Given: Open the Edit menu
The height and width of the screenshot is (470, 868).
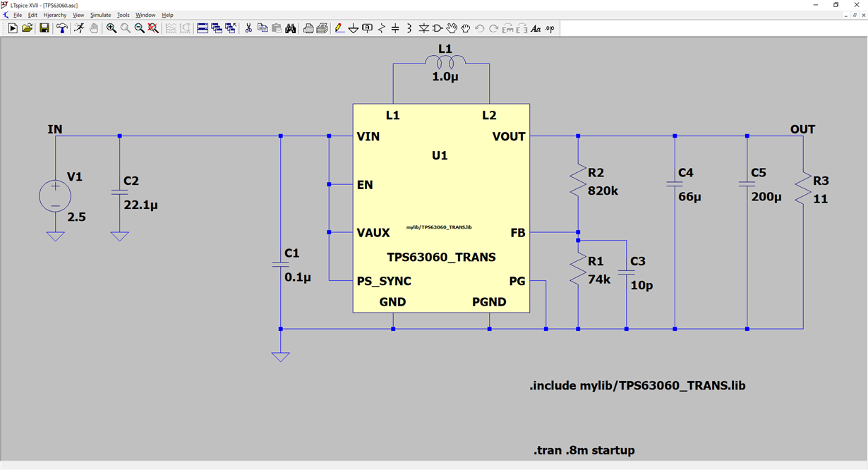Looking at the screenshot, I should click(32, 15).
